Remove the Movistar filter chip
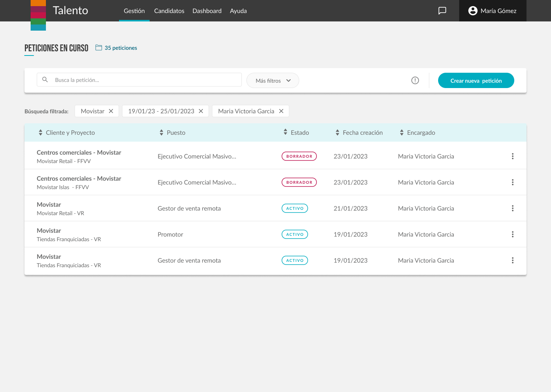Image resolution: width=551 pixels, height=392 pixels. coord(111,111)
